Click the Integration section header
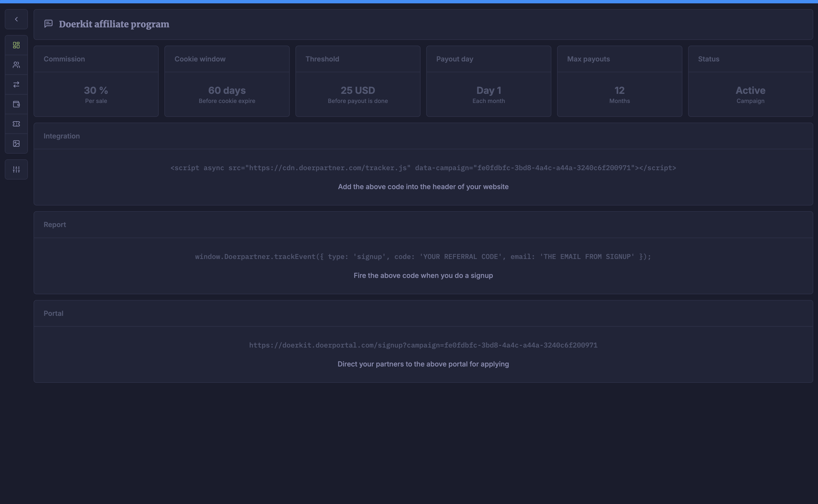818x504 pixels. click(x=62, y=136)
